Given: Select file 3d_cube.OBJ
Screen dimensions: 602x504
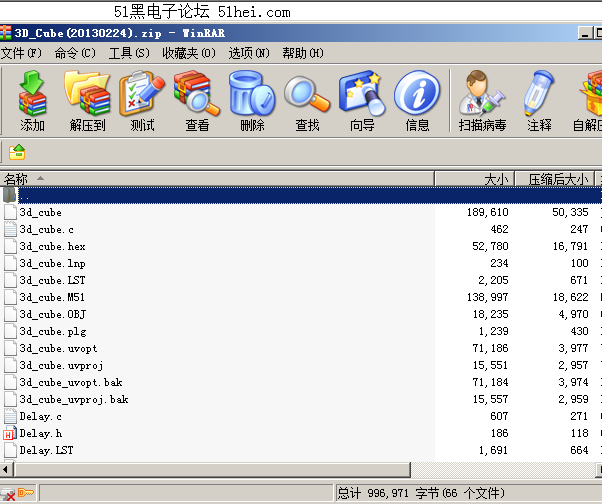Looking at the screenshot, I should click(x=53, y=314).
